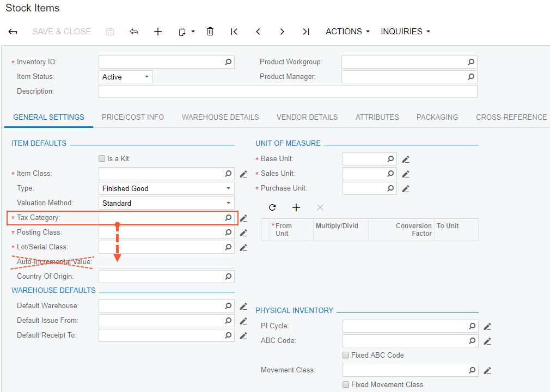Tick the Fixed Movement Class checkbox
Image resolution: width=550 pixels, height=392 pixels.
(346, 384)
